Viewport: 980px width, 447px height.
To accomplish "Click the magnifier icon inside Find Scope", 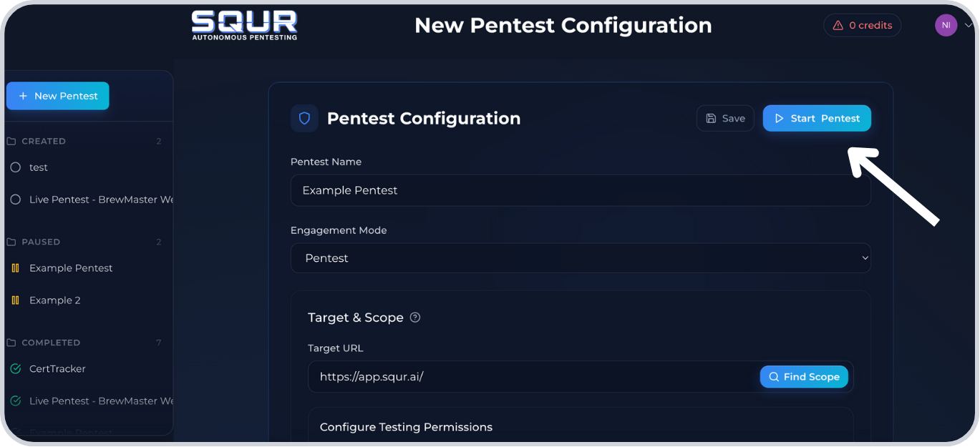I will tap(774, 376).
